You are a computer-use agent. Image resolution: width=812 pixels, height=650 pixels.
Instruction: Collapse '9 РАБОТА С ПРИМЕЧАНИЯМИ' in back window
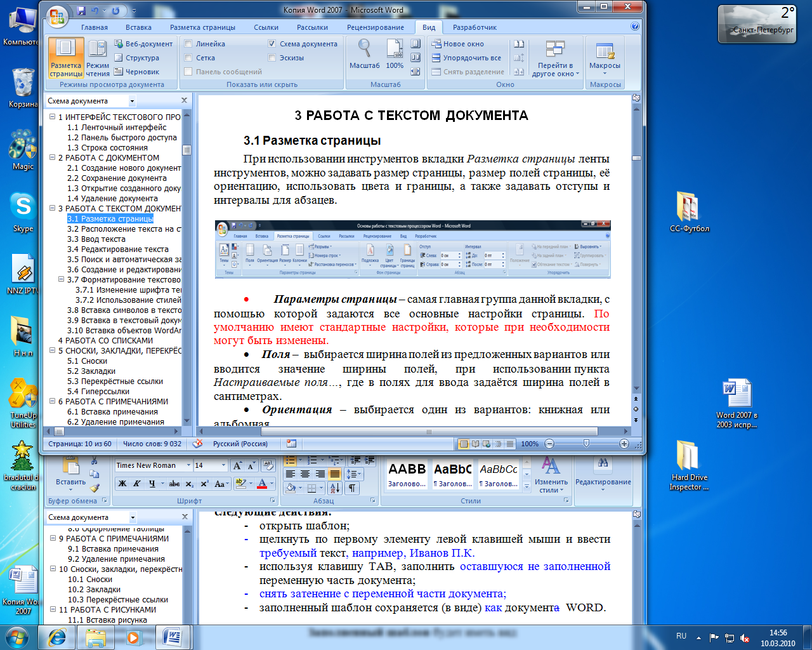point(53,538)
